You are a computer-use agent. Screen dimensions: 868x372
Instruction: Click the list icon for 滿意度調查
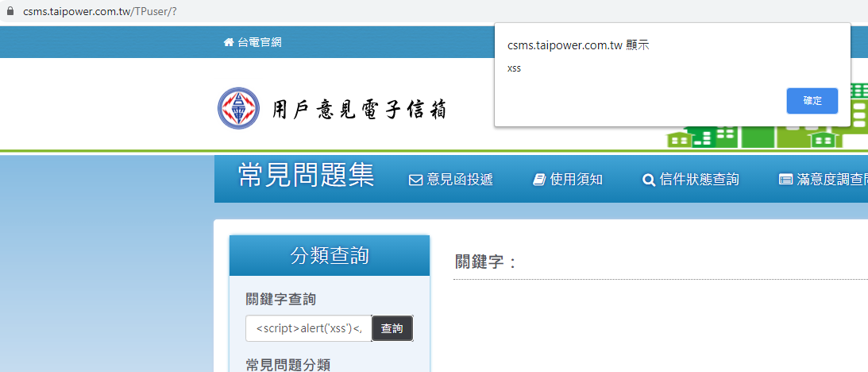pos(785,180)
